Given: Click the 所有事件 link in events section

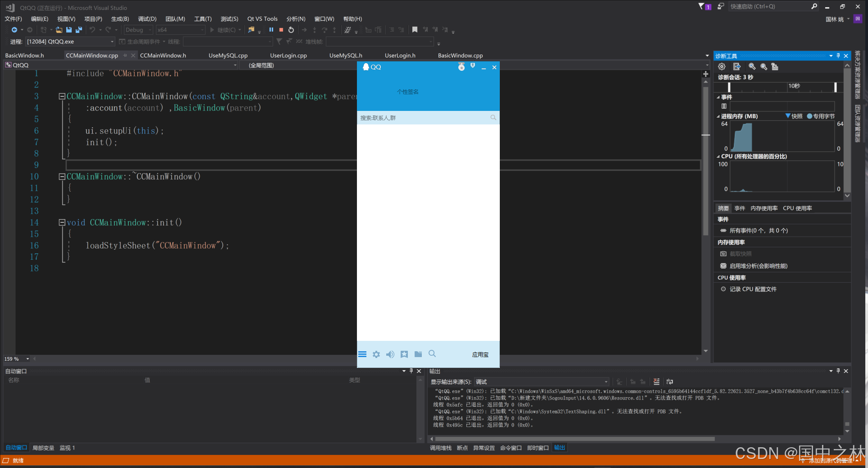Looking at the screenshot, I should (x=759, y=230).
